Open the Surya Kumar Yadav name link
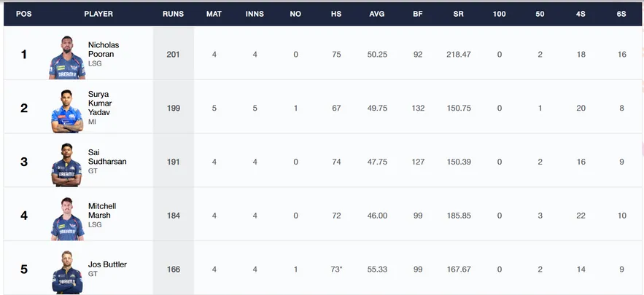Viewport: 644px width, 295px height. 100,103
